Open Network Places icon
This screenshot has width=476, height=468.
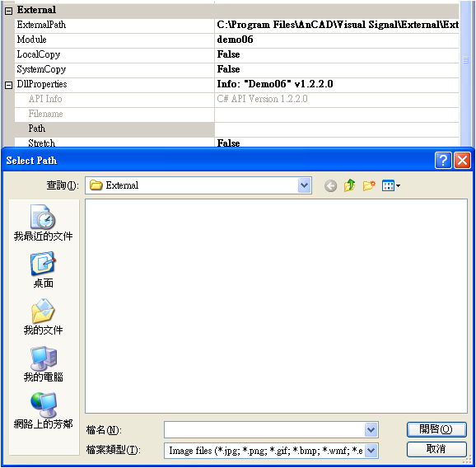click(43, 410)
